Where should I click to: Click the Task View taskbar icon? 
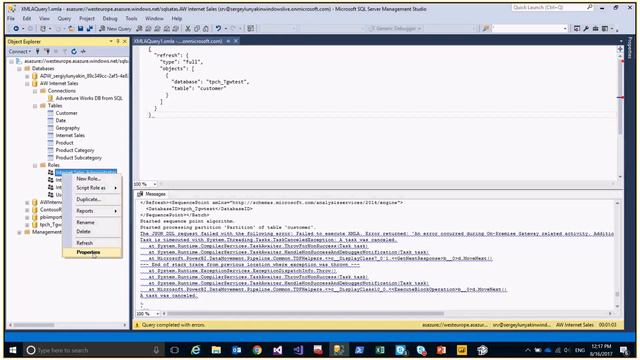(175, 350)
